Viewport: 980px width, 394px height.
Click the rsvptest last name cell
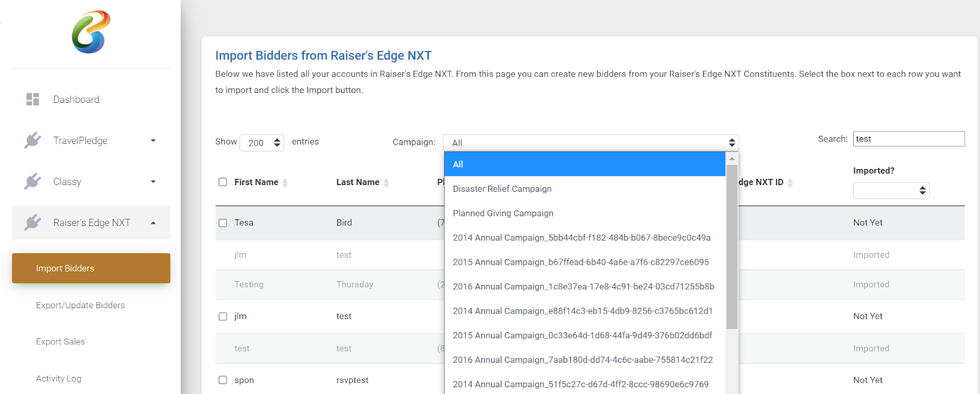[352, 381]
